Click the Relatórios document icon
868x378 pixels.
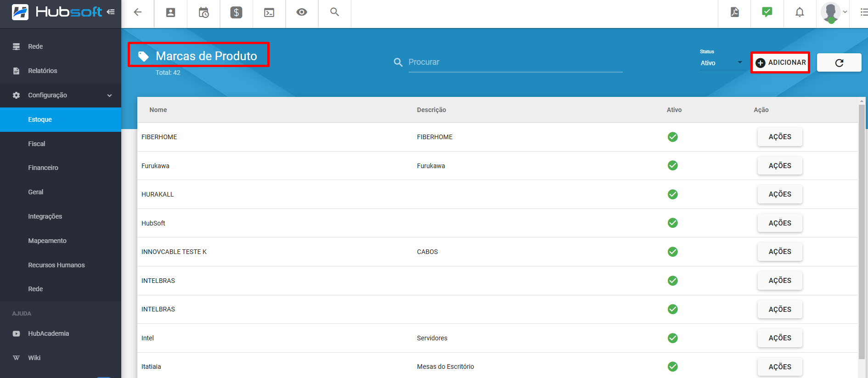click(x=17, y=71)
